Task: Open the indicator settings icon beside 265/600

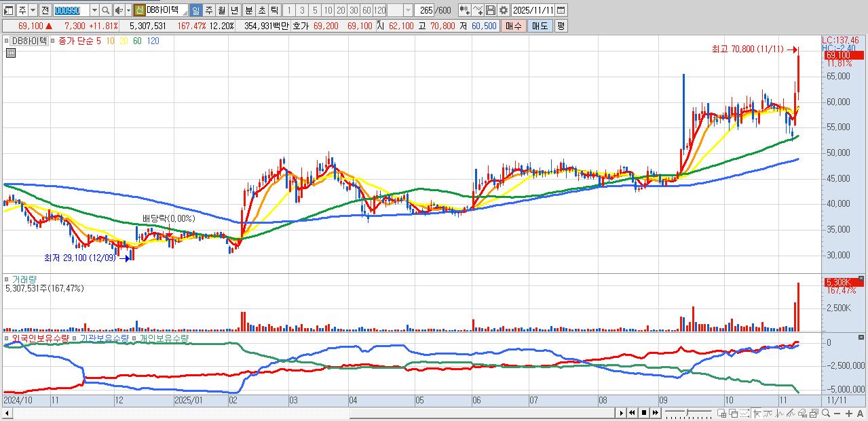Action: point(465,10)
